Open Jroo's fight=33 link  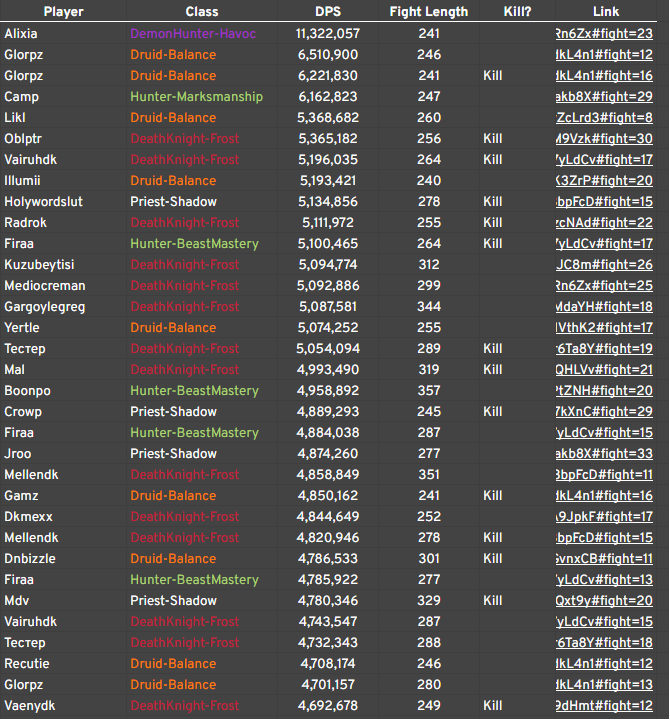click(604, 453)
